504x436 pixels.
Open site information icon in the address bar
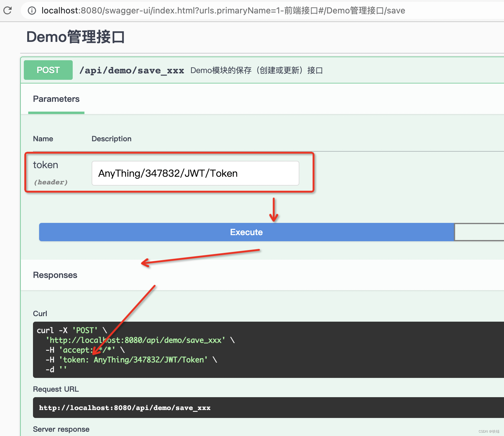point(32,11)
